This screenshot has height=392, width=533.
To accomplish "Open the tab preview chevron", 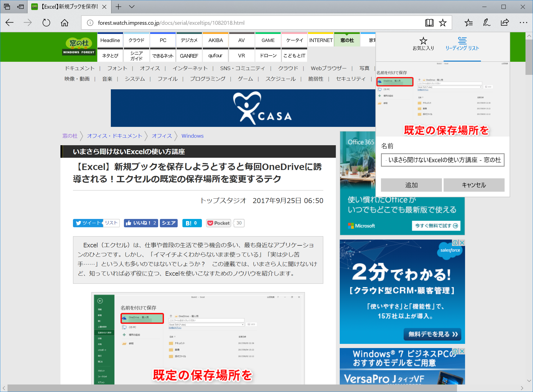I will coord(132,7).
